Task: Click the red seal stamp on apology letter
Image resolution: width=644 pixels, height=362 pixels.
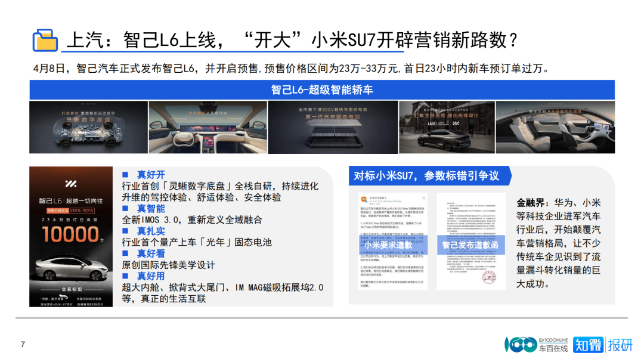Action: [x=489, y=276]
